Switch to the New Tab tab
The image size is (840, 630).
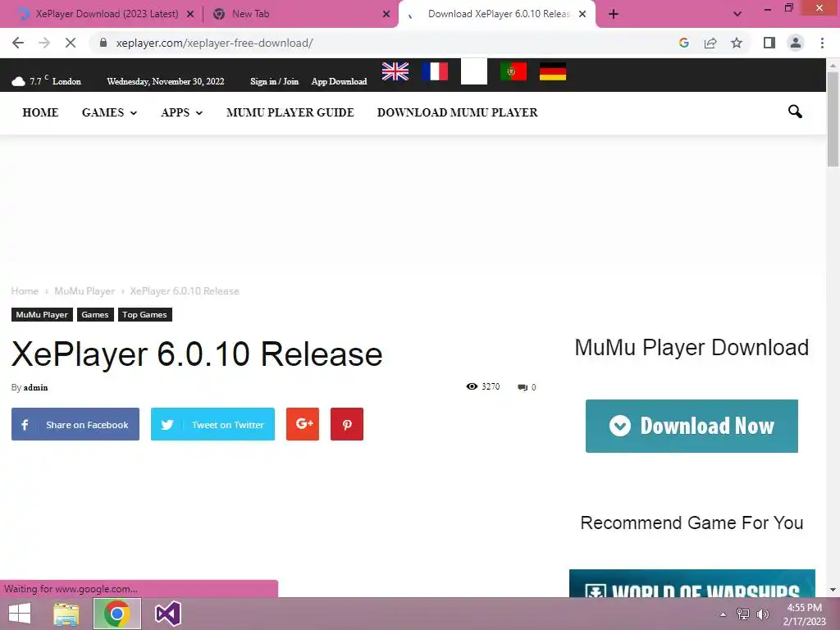click(300, 14)
